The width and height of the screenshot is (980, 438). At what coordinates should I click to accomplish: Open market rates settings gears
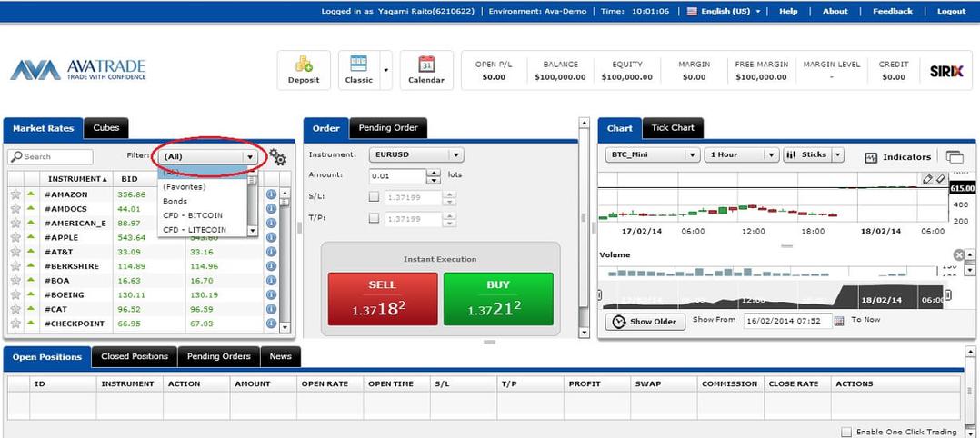click(277, 157)
